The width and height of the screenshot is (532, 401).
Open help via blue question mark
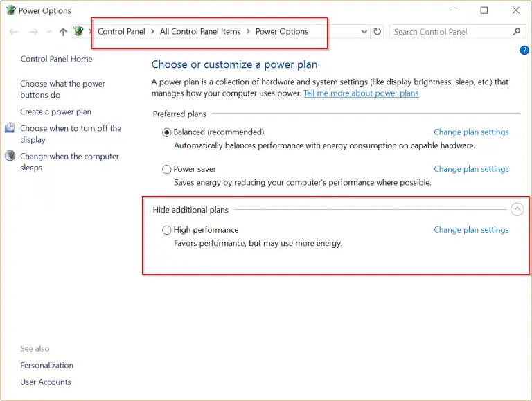tap(524, 50)
